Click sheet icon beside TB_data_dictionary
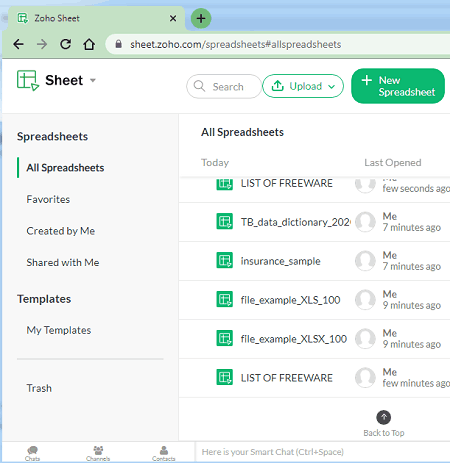Image resolution: width=450 pixels, height=463 pixels. [x=225, y=222]
